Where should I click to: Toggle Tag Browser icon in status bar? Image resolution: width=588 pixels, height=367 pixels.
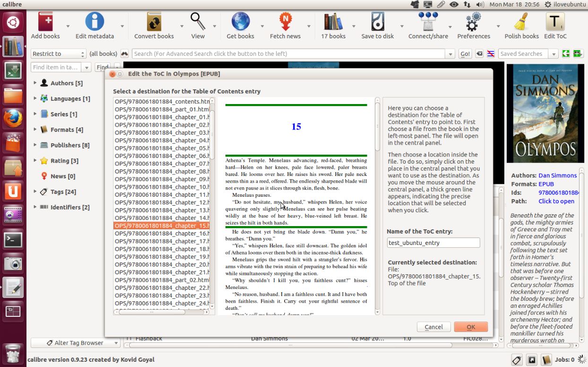coord(517,360)
